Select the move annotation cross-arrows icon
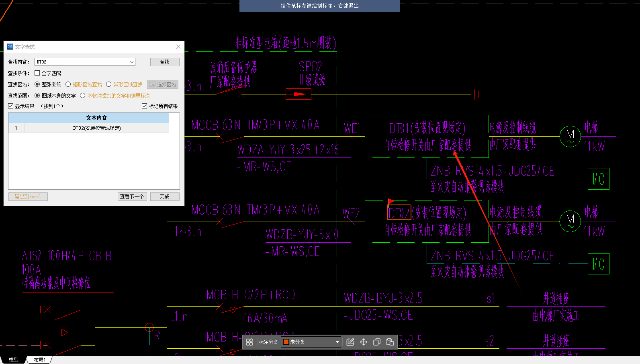640x364 pixels. click(364, 342)
